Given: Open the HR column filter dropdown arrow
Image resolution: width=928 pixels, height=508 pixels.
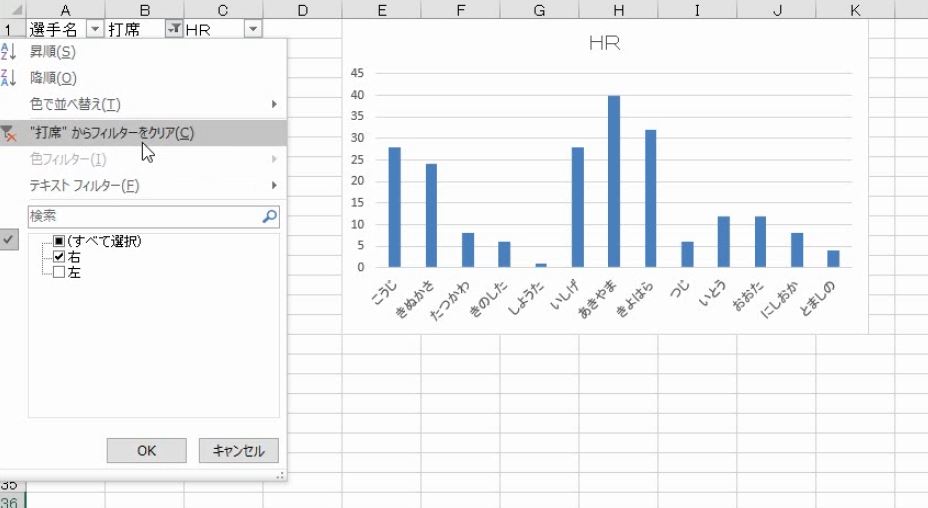Looking at the screenshot, I should (x=253, y=29).
